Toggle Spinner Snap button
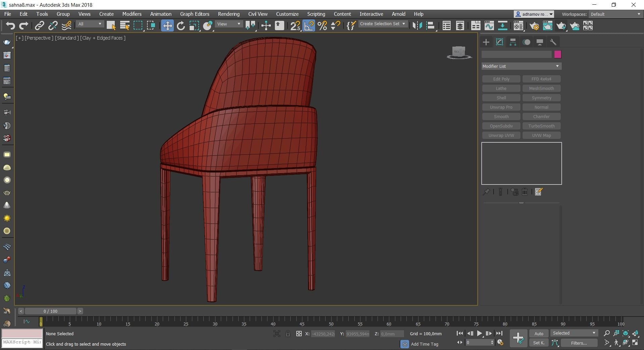 click(335, 26)
